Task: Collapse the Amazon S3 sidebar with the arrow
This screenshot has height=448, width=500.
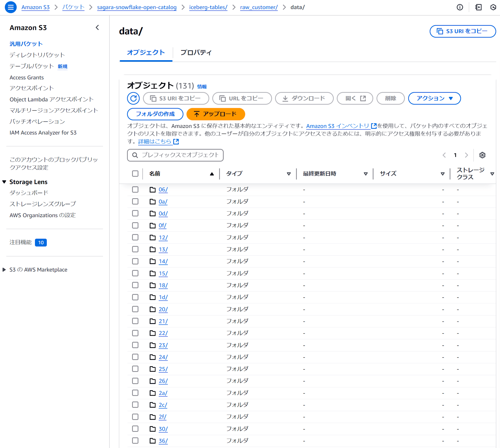Action: click(97, 27)
